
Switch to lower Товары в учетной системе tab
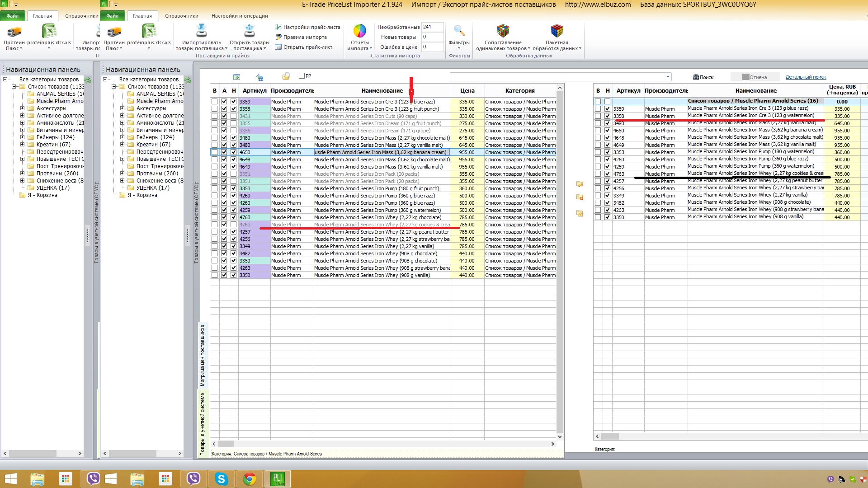pyautogui.click(x=203, y=423)
